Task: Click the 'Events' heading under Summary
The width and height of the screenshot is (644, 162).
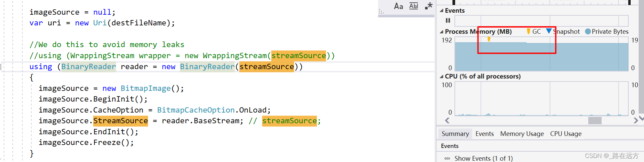Action: [x=449, y=146]
